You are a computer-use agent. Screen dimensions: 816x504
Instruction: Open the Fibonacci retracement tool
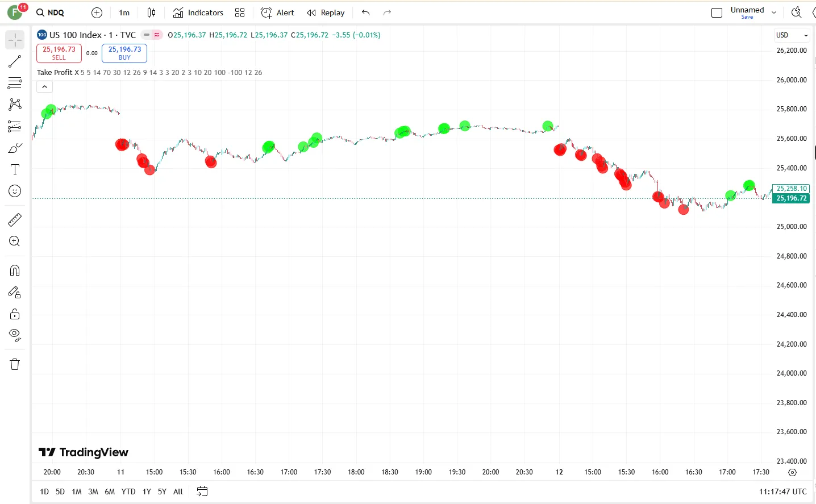pyautogui.click(x=15, y=83)
